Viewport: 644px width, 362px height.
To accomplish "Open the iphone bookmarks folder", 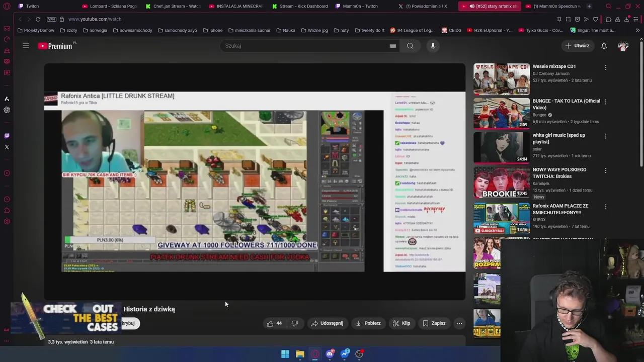I will pos(212,30).
